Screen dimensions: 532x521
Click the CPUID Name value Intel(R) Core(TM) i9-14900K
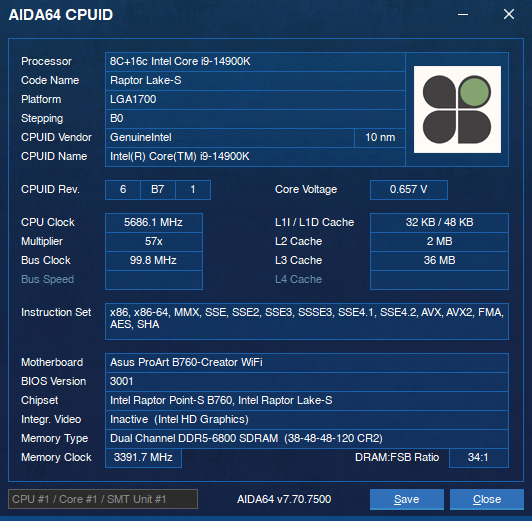coord(255,156)
